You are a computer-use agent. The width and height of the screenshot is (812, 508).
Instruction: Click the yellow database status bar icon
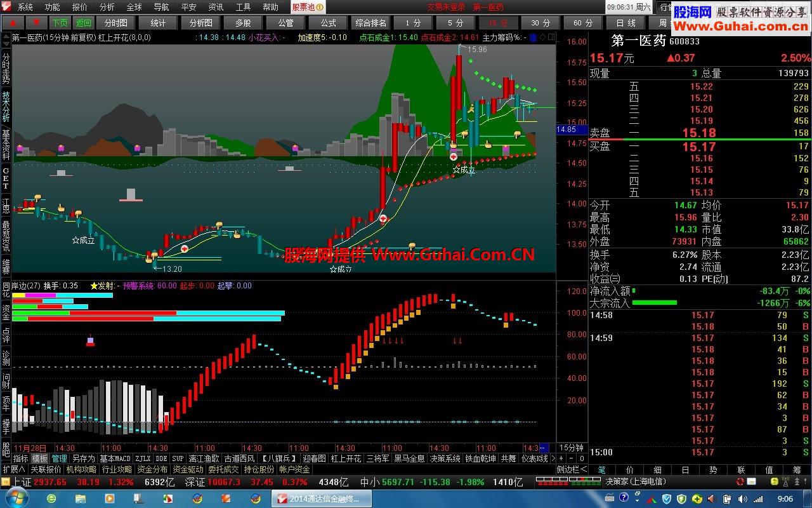pos(774,482)
